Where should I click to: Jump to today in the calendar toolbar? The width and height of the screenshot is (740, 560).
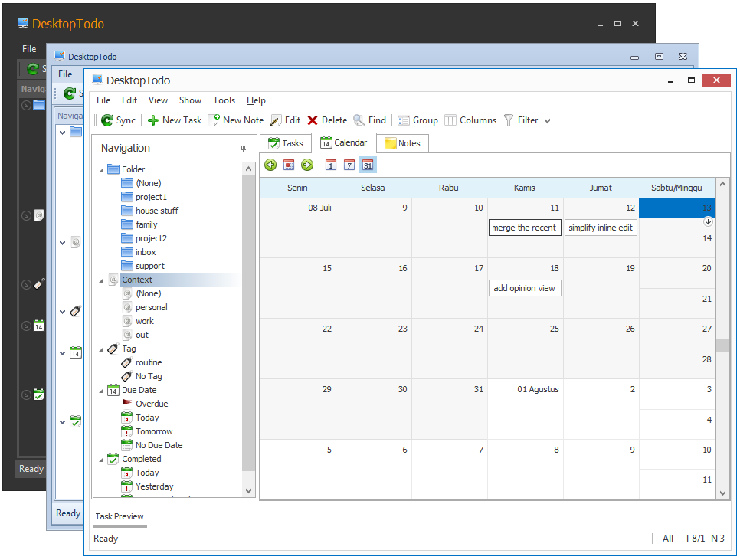289,165
